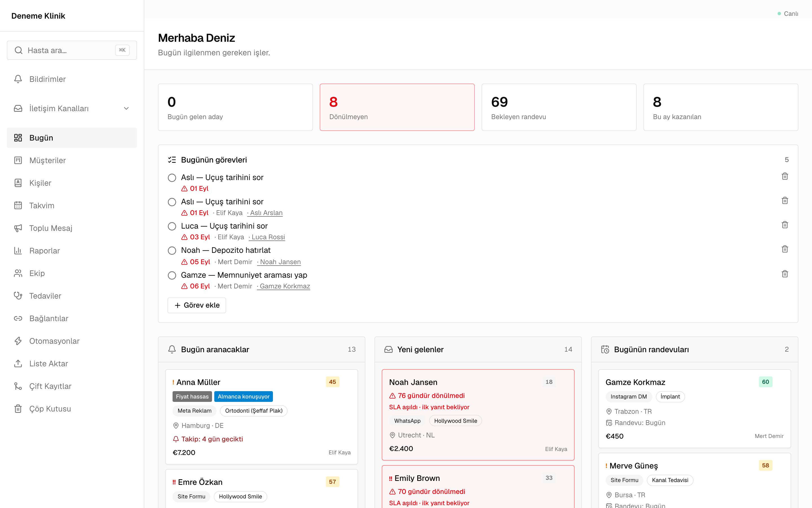Click Liste Aktar upload icon
812x508 pixels.
18,364
